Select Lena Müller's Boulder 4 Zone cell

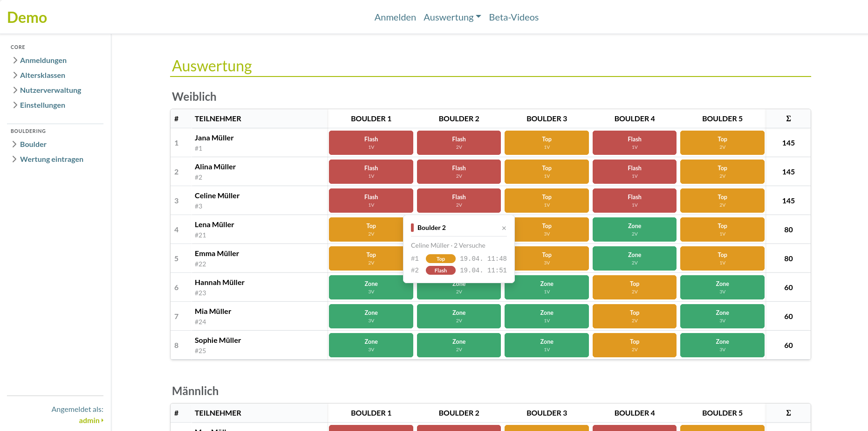tap(634, 229)
